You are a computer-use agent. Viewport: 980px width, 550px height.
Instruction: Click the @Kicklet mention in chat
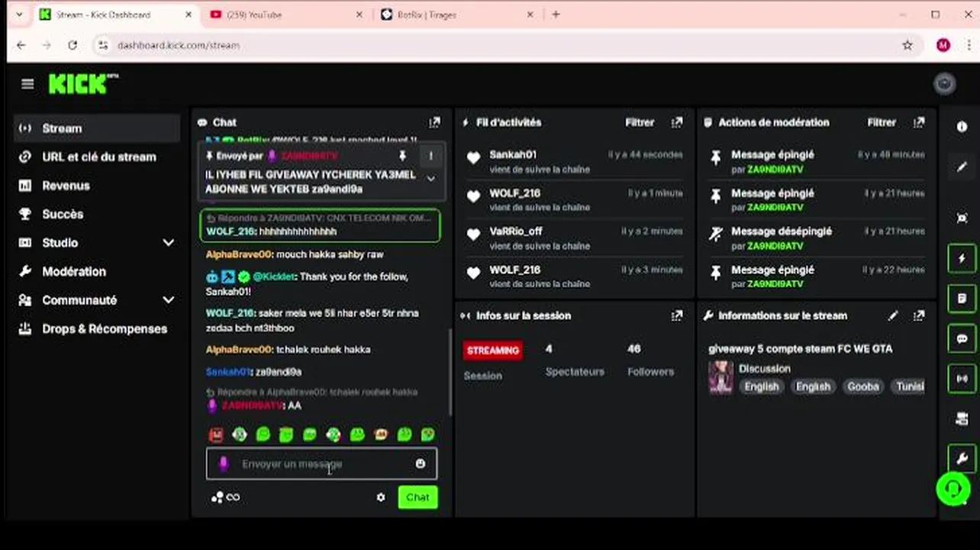click(x=274, y=277)
